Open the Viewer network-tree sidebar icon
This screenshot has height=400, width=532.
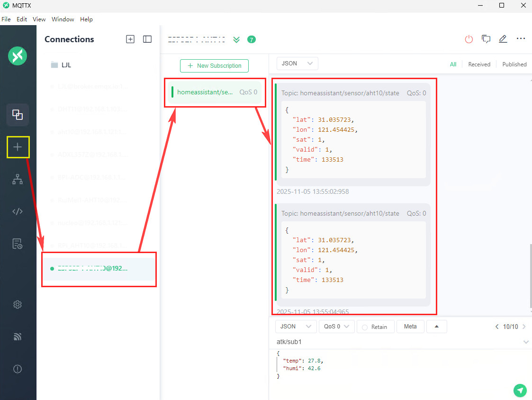(x=18, y=179)
